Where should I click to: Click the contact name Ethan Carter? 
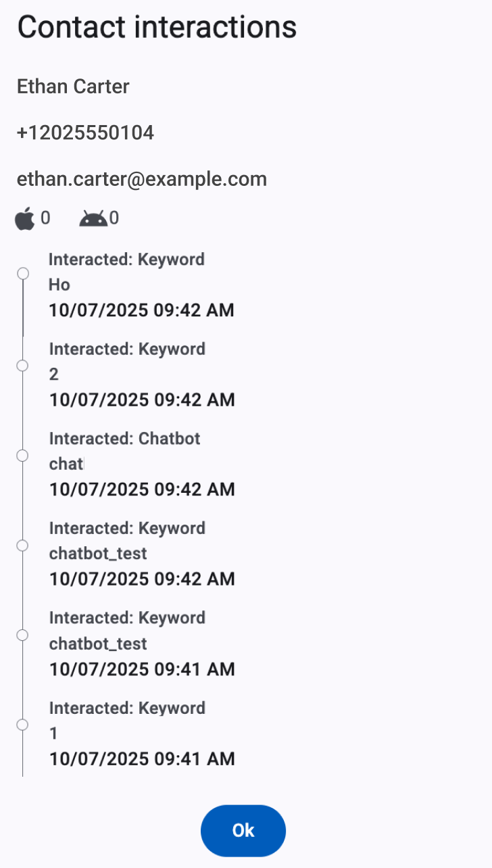tap(73, 87)
